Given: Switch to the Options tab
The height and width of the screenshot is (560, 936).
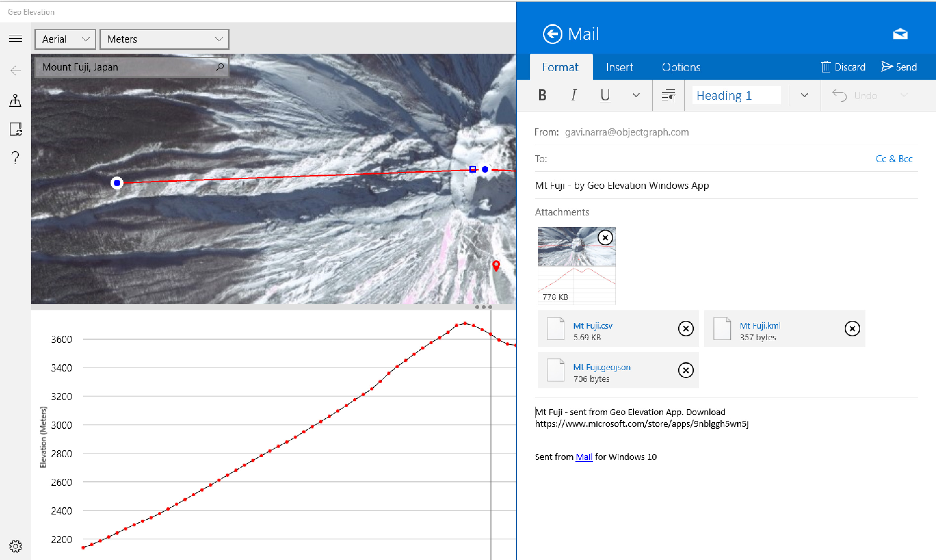Looking at the screenshot, I should (x=681, y=67).
